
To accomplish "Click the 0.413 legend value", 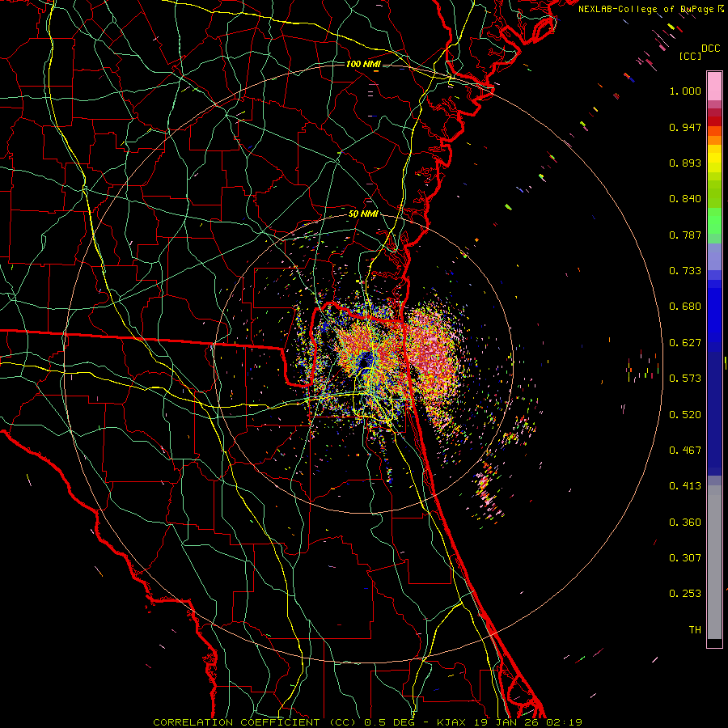I will (685, 486).
